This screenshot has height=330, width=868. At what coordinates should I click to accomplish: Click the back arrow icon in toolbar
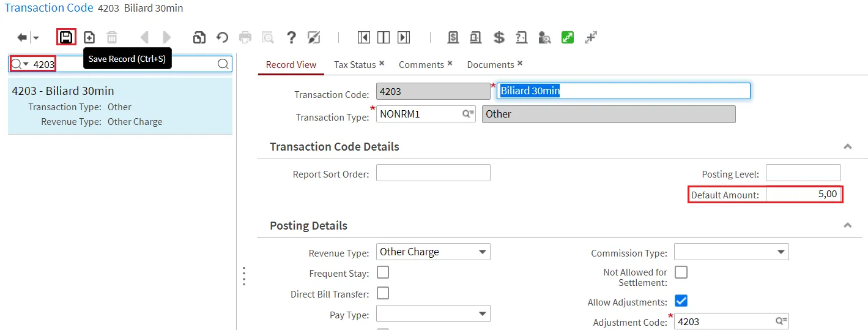tap(22, 38)
